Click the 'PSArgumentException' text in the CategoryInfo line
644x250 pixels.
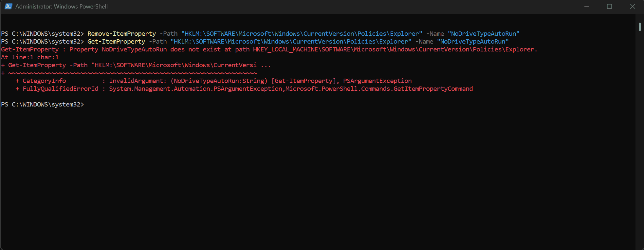[x=377, y=81]
